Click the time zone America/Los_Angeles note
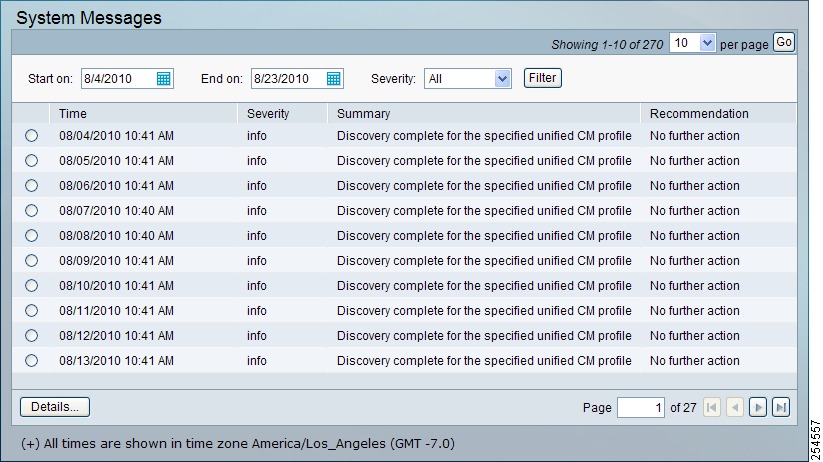The height and width of the screenshot is (462, 823). [x=238, y=444]
